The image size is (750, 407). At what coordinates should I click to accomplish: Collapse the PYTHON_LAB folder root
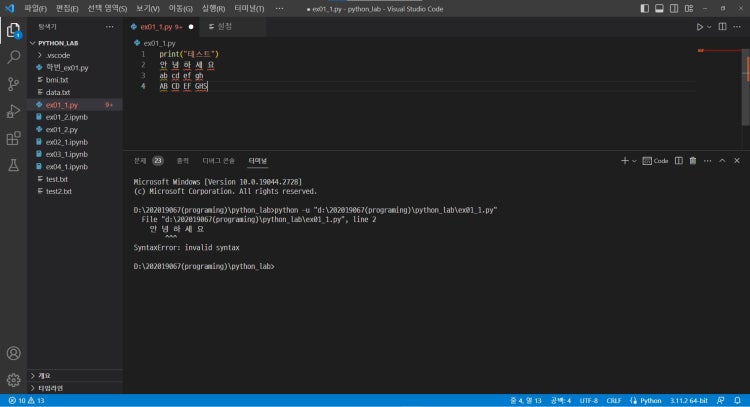(x=75, y=43)
